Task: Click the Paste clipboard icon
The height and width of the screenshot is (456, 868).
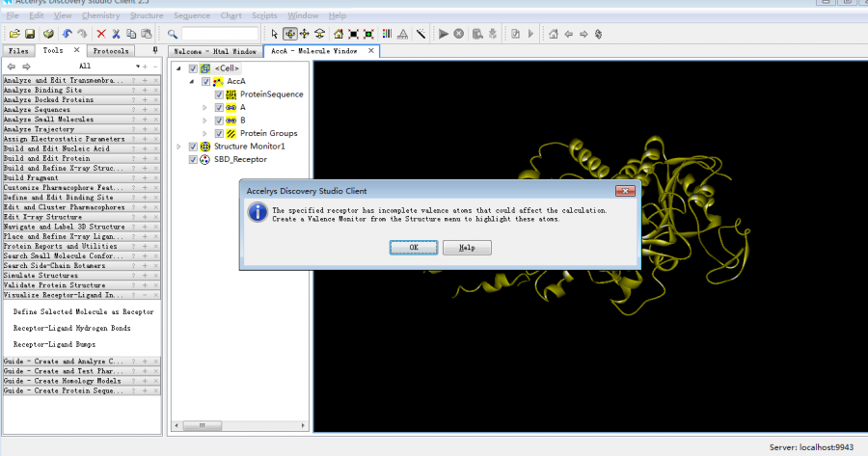Action: 147,34
